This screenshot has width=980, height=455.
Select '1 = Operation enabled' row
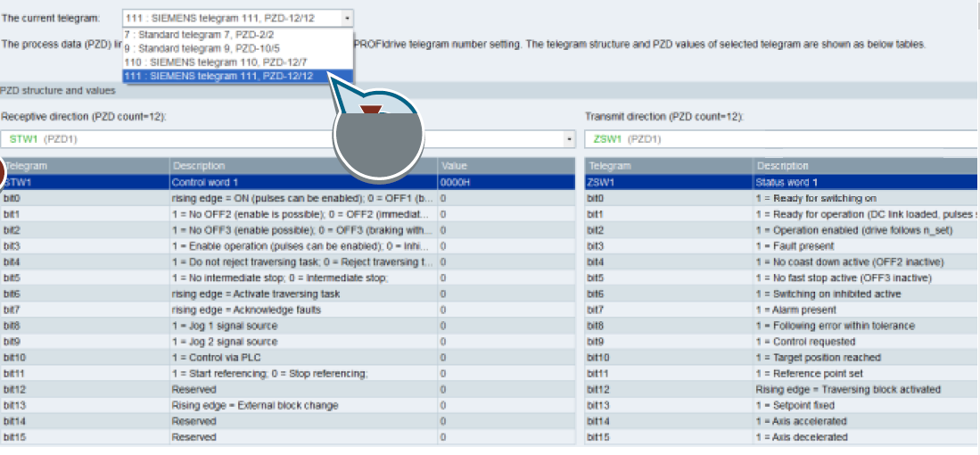tap(782, 230)
